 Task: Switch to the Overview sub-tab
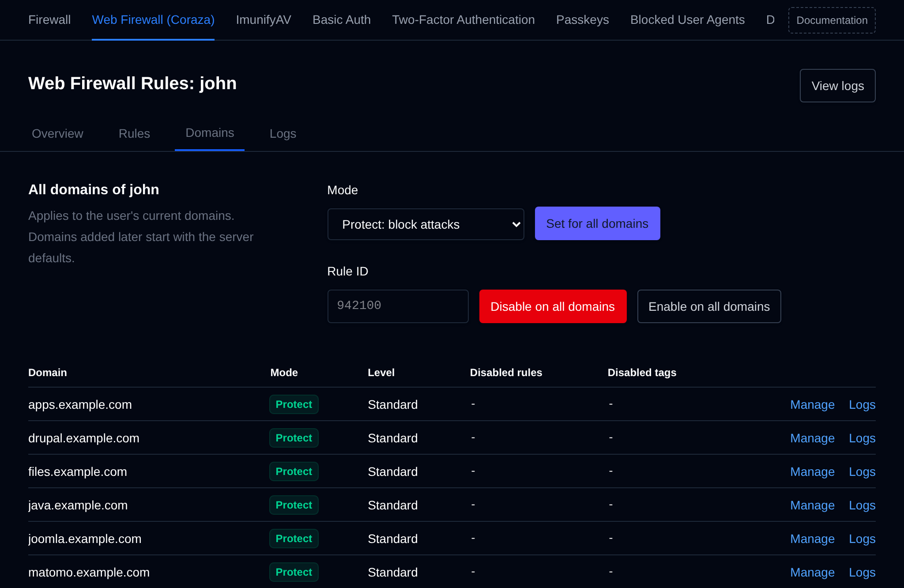(x=57, y=133)
